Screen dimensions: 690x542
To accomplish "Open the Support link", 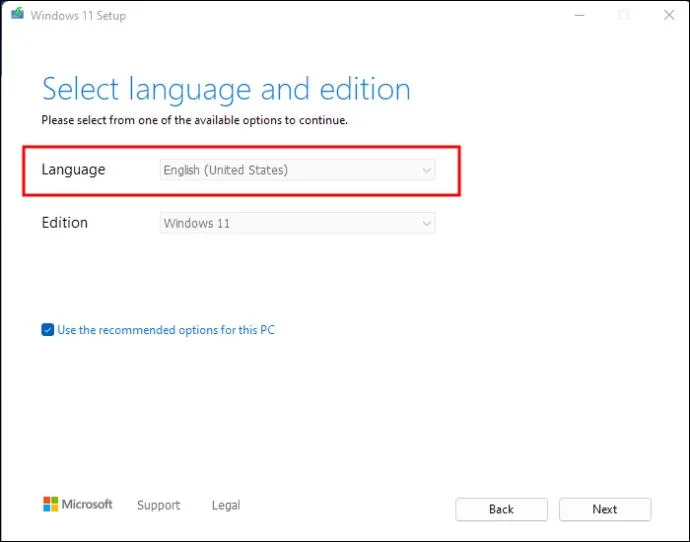I will (158, 505).
